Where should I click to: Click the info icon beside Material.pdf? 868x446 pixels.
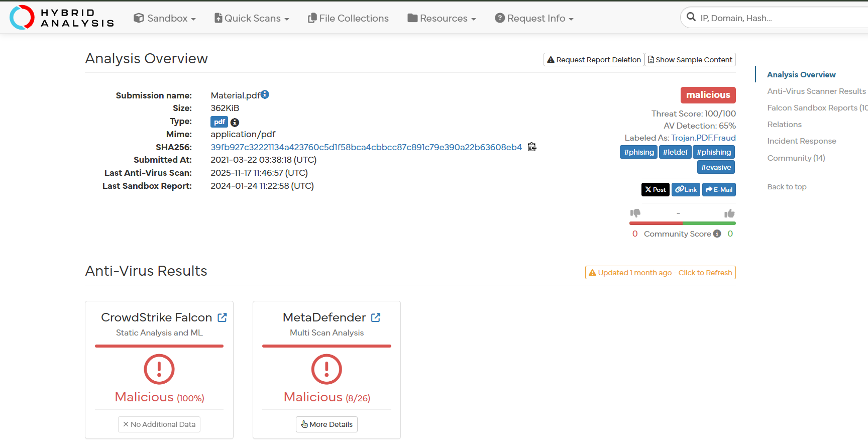tap(265, 94)
